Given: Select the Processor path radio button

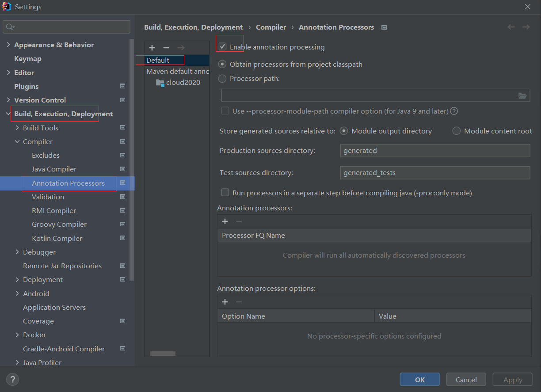Looking at the screenshot, I should coord(223,78).
